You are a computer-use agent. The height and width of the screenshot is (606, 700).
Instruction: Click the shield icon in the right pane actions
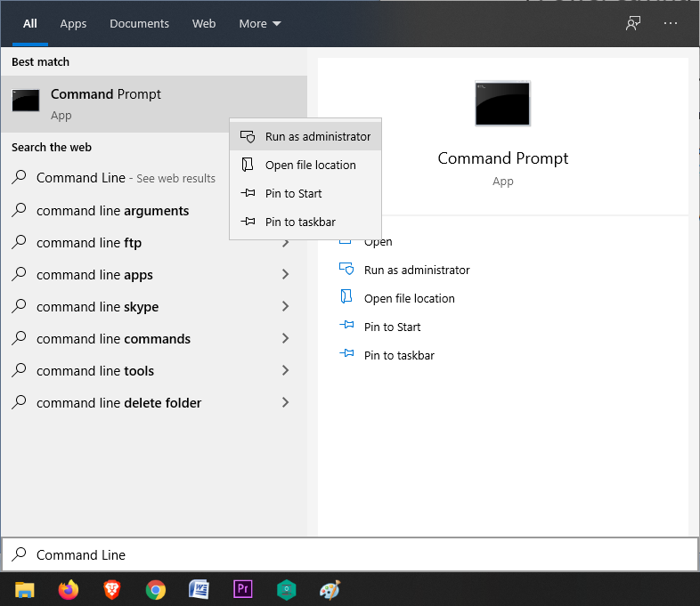346,269
